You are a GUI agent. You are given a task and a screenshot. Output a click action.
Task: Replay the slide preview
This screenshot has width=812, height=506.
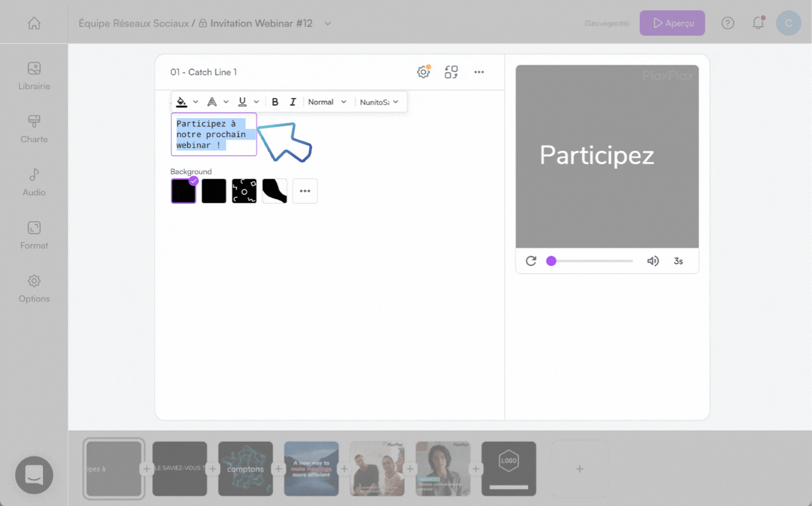tap(531, 261)
